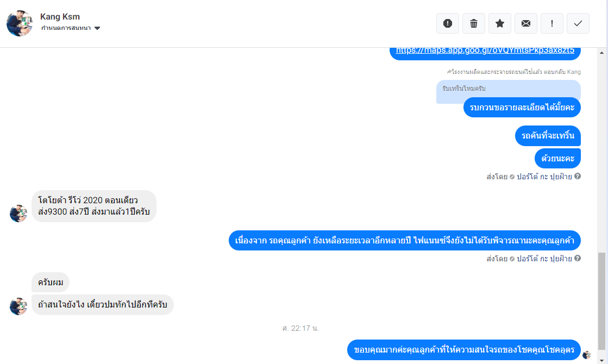The image size is (608, 364).
Task: Mark conversation as spam with circle-exclamation icon
Action: pos(448,23)
